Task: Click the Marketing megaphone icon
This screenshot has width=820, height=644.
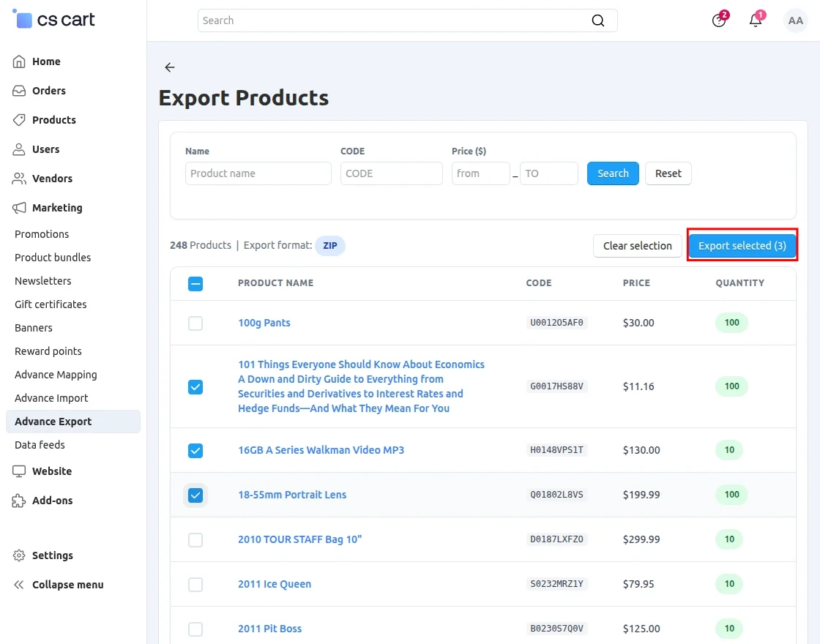Action: pos(19,208)
